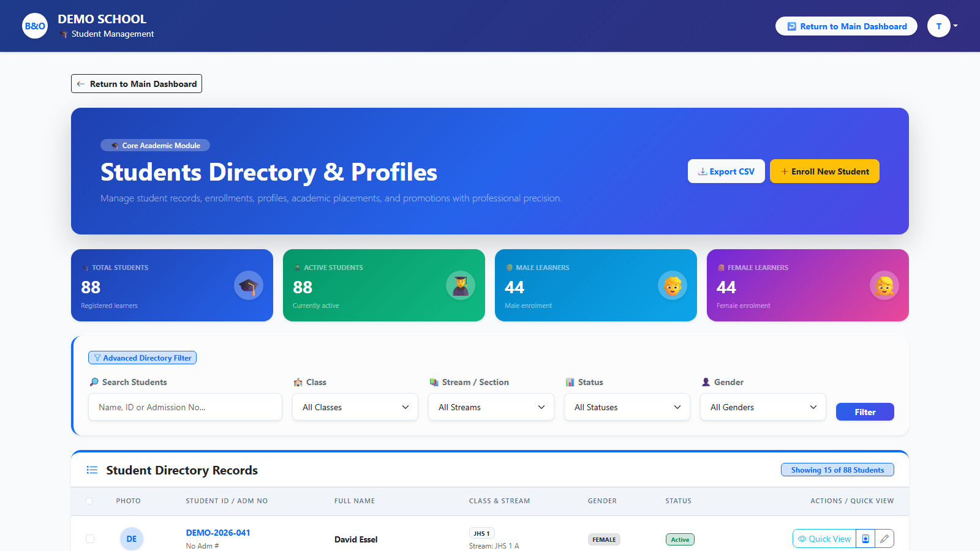This screenshot has width=980, height=551.
Task: Click the back-arrow Return to Main Dashboard link
Action: (x=137, y=84)
